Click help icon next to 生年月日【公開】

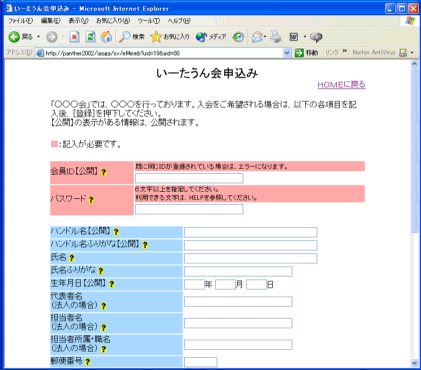click(112, 284)
